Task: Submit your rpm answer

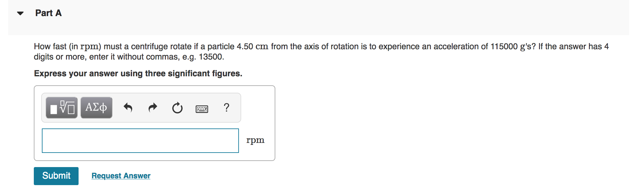Action: point(56,176)
